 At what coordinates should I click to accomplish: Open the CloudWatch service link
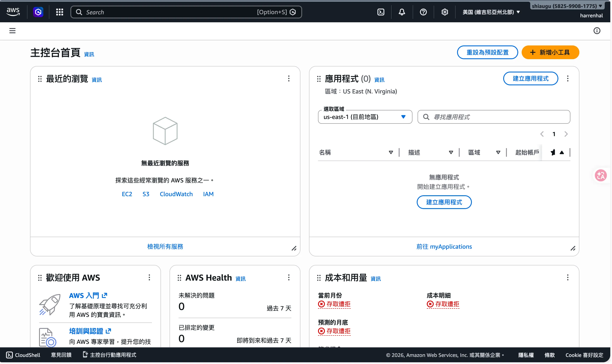[176, 194]
